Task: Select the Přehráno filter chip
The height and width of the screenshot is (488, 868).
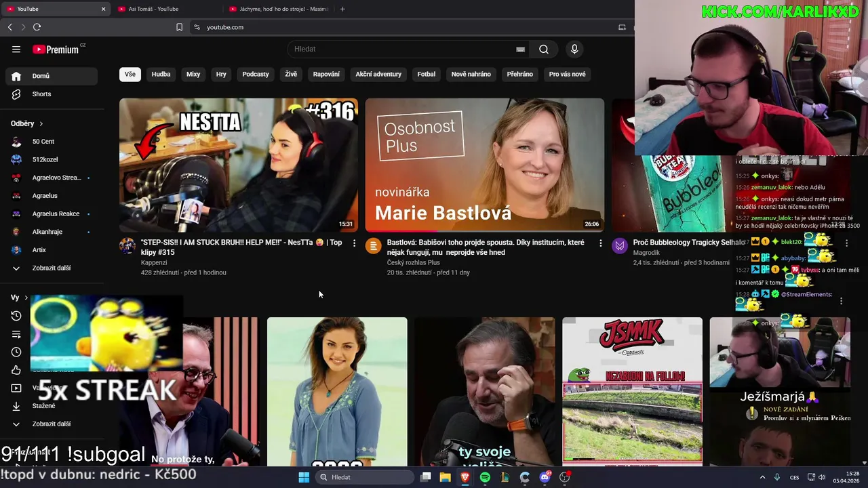Action: (x=520, y=74)
